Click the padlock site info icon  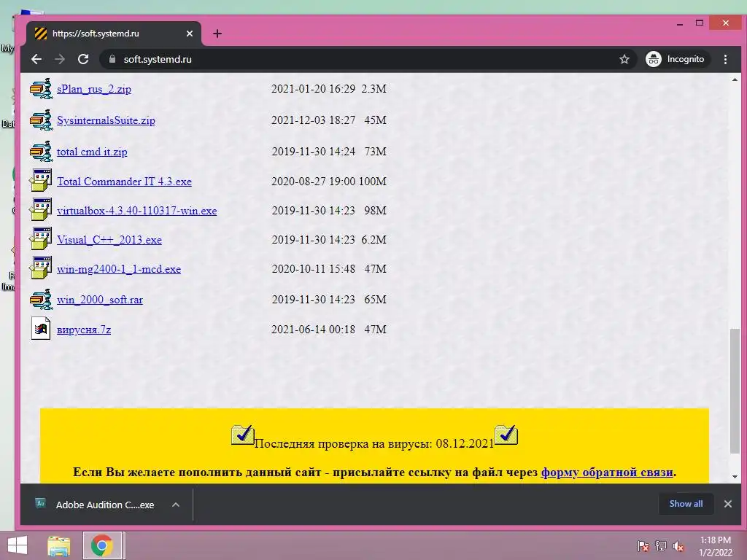click(112, 59)
